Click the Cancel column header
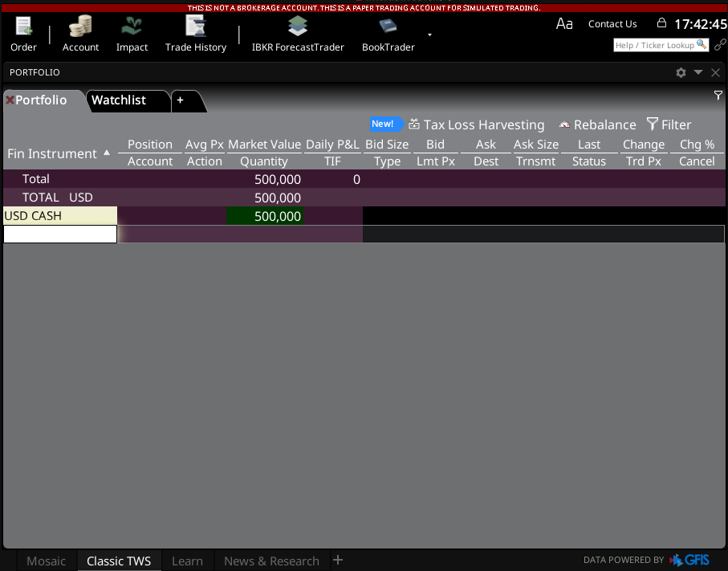The height and width of the screenshot is (571, 728). click(x=697, y=161)
